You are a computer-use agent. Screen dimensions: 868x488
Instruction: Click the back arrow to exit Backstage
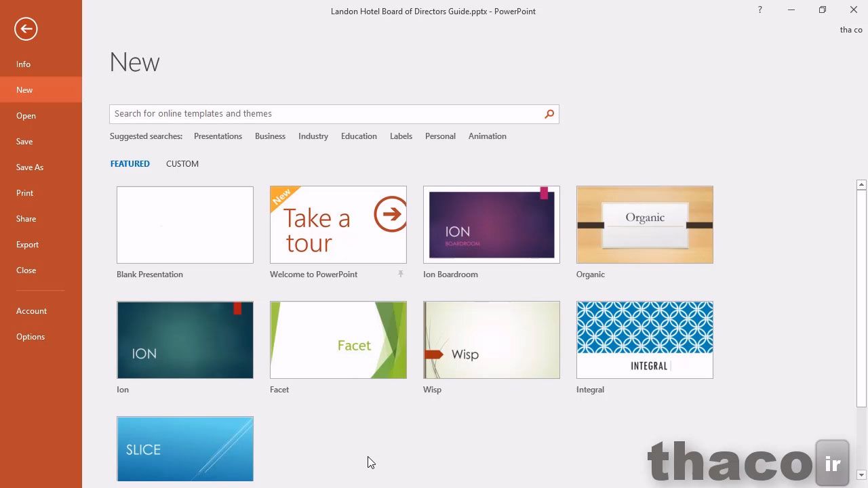(x=26, y=28)
